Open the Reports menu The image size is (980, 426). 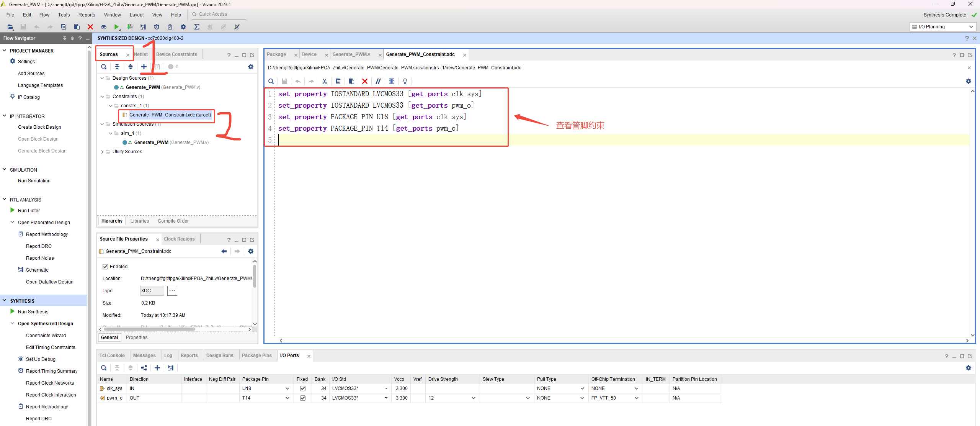(x=87, y=15)
